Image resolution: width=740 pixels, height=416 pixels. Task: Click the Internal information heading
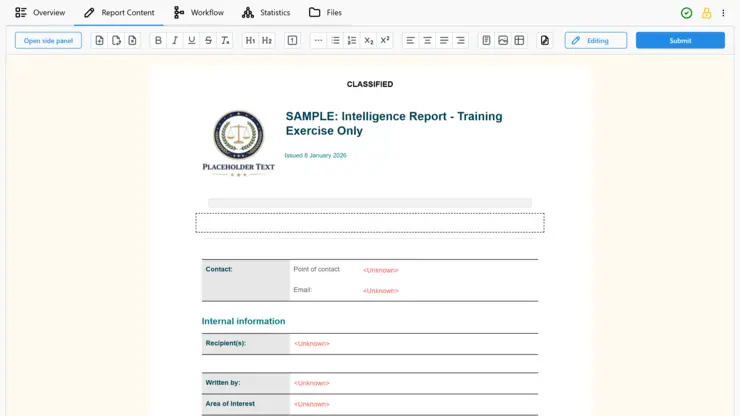(244, 321)
